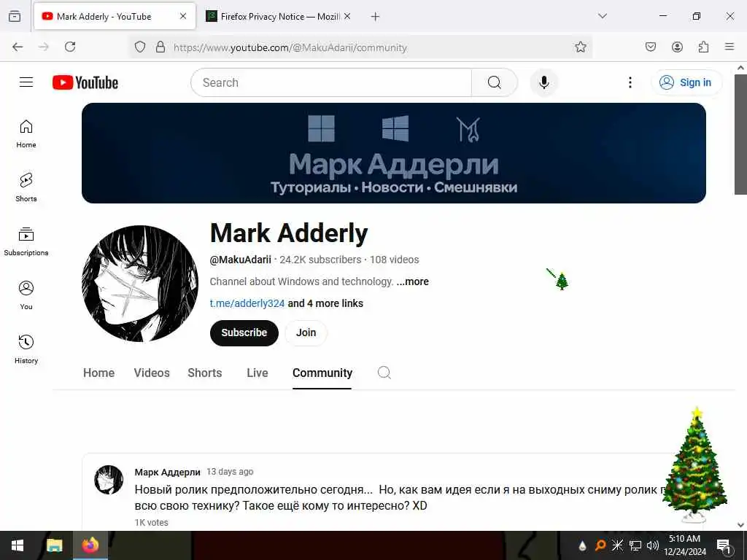Open Firefox View icon
747x560 pixels.
[x=15, y=16]
